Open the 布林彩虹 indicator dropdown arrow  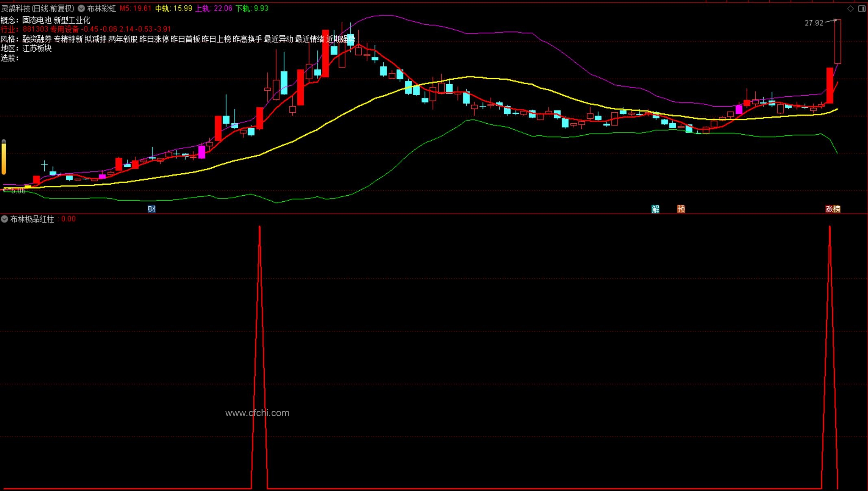tap(81, 9)
